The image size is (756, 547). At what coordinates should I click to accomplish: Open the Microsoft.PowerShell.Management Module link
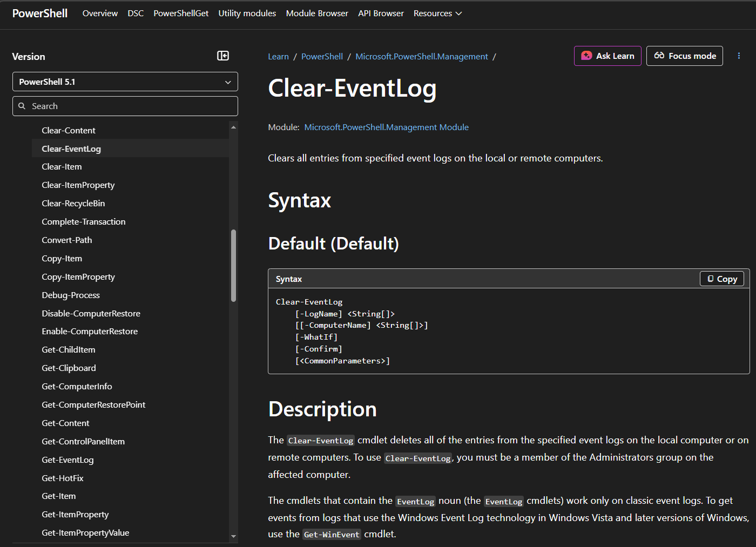[x=386, y=127]
